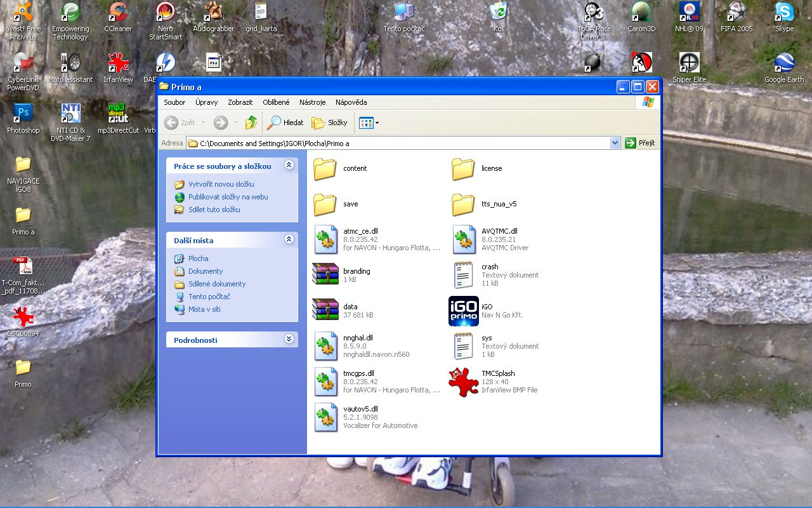Expand the Podrobnosti details panel
The height and width of the screenshot is (508, 812).
coord(289,339)
